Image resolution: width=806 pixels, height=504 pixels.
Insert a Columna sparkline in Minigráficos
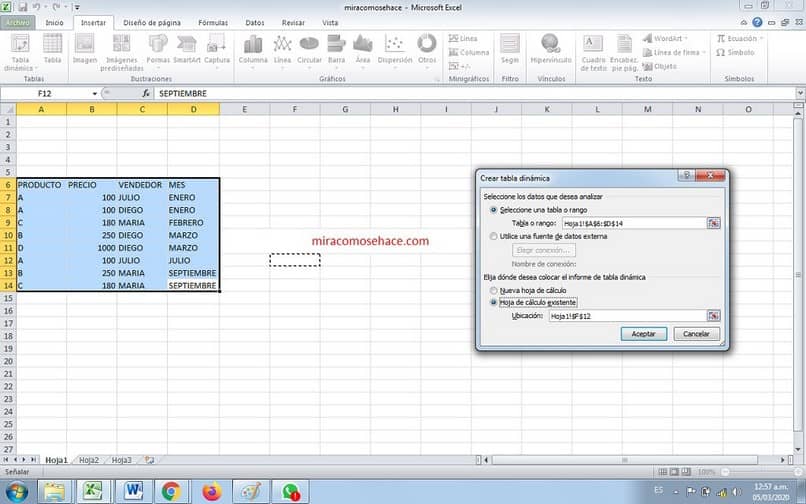pos(469,52)
